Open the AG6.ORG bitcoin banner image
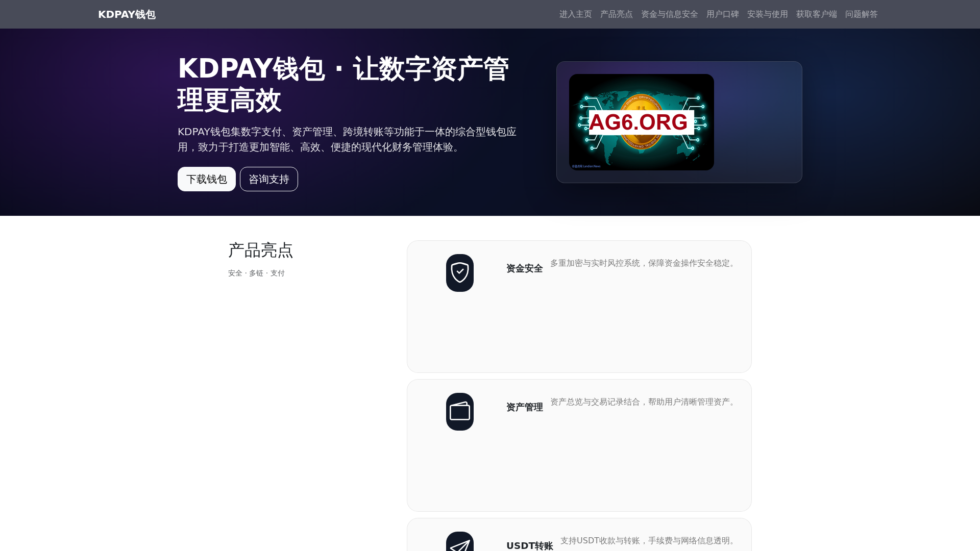Image resolution: width=980 pixels, height=551 pixels. tap(642, 122)
